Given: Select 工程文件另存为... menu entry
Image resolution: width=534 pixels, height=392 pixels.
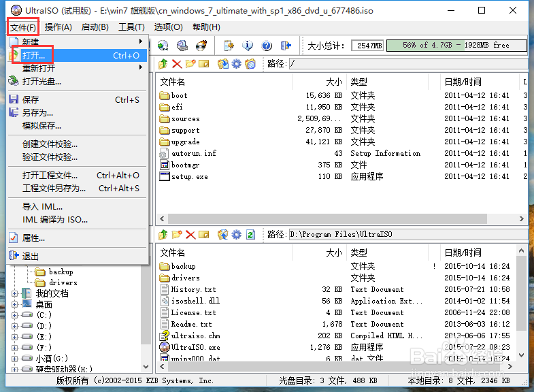Looking at the screenshot, I should (78, 189).
